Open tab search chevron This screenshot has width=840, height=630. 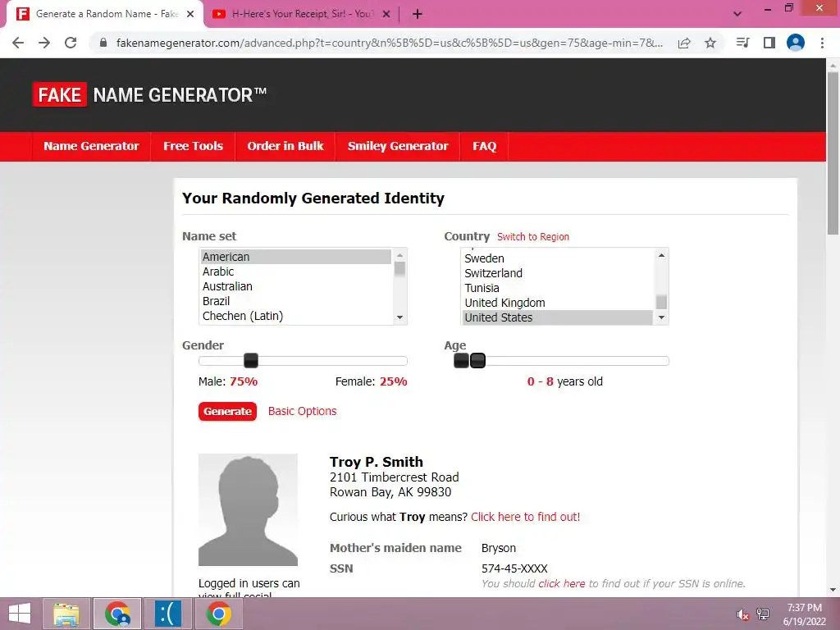click(737, 14)
